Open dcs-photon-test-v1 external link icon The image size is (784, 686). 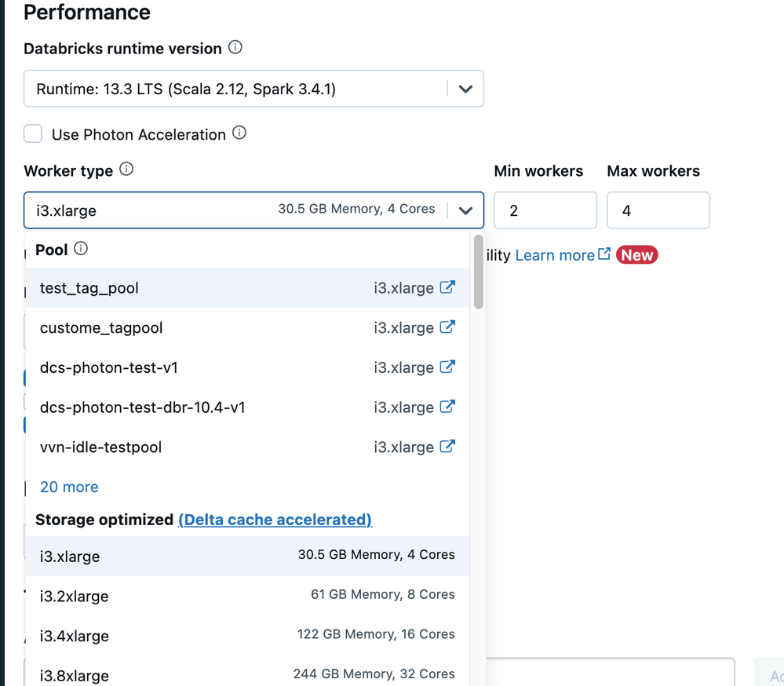click(x=447, y=367)
